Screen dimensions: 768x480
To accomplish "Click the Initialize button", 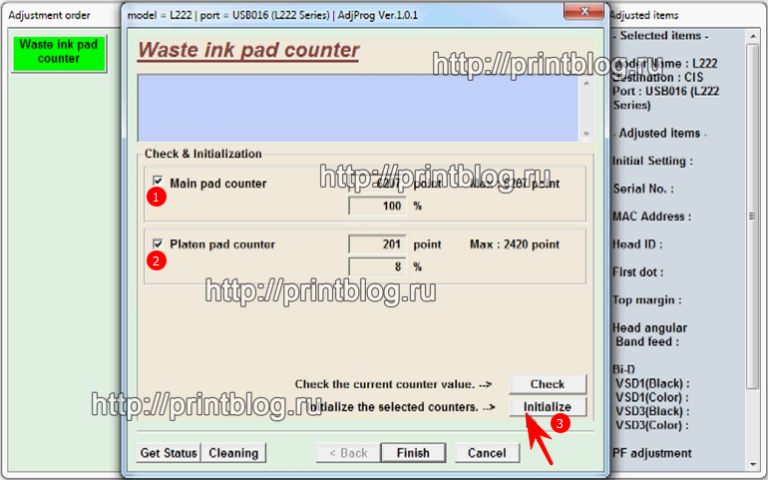I will tap(548, 407).
